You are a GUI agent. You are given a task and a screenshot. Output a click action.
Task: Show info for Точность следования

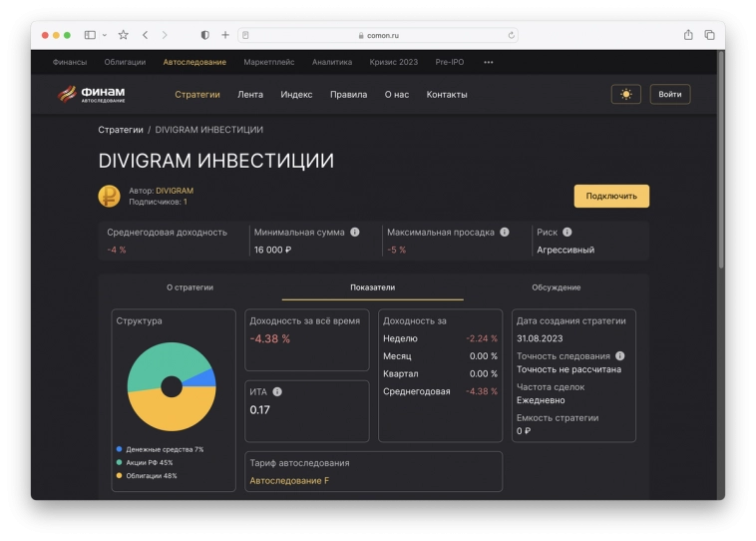[620, 356]
